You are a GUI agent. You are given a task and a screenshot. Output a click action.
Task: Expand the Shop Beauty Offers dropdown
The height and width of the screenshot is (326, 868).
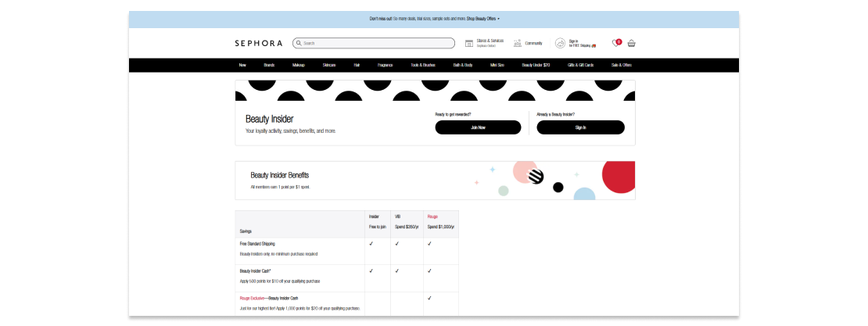482,19
